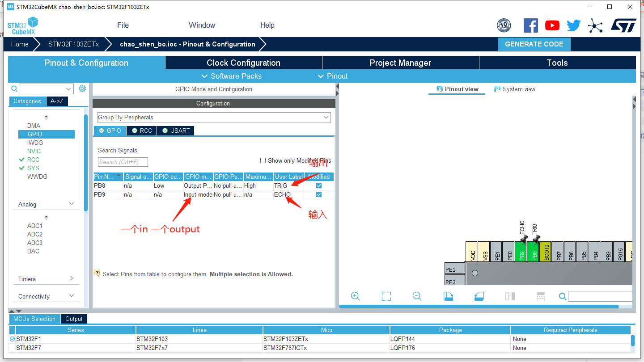Switch to the A->Z tab
Image resolution: width=644 pixels, height=362 pixels.
57,101
